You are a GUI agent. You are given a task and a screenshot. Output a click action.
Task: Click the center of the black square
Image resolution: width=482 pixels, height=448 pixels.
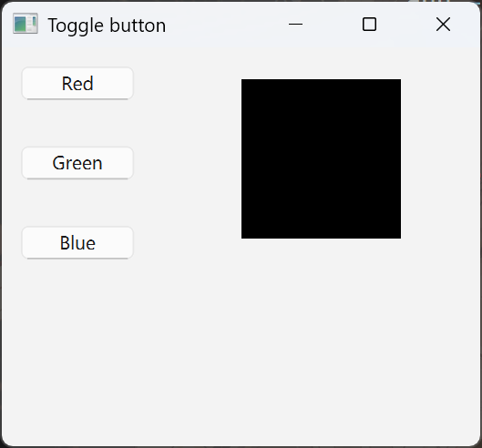tap(321, 158)
